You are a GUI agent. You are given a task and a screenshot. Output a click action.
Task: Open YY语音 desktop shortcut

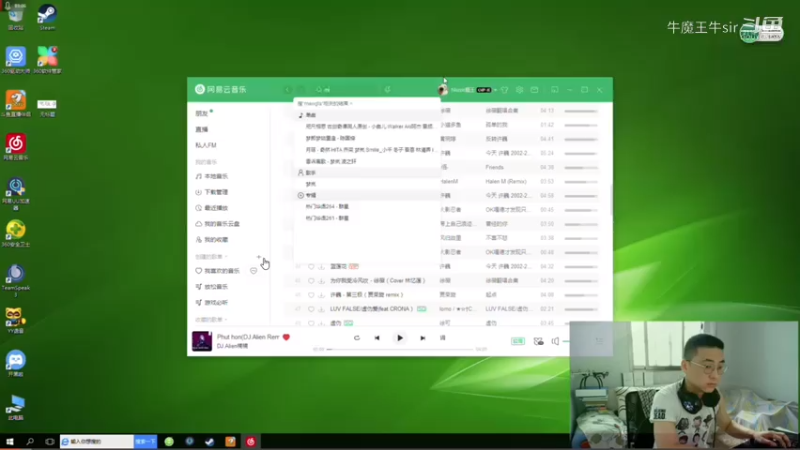(16, 320)
